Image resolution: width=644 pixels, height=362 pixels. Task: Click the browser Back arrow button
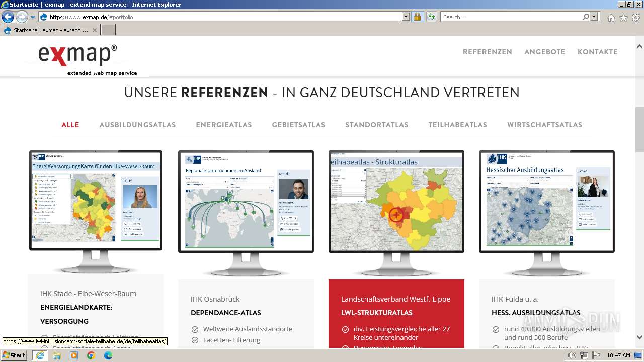coord(8,17)
